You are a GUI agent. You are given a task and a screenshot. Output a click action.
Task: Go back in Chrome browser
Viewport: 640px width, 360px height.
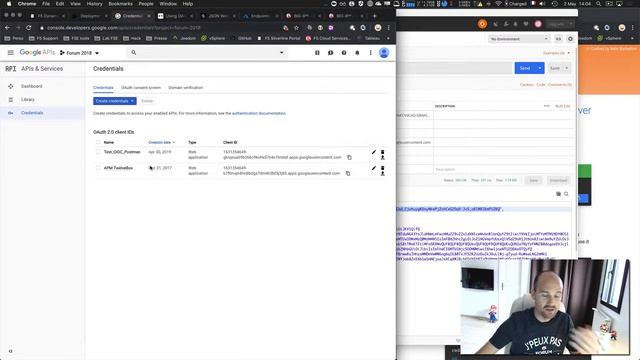tap(7, 28)
